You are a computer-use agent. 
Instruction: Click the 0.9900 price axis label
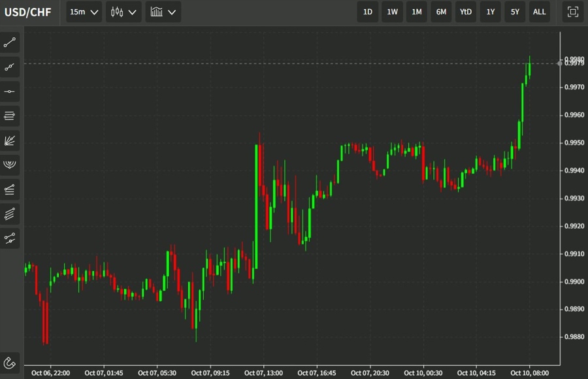(x=574, y=282)
